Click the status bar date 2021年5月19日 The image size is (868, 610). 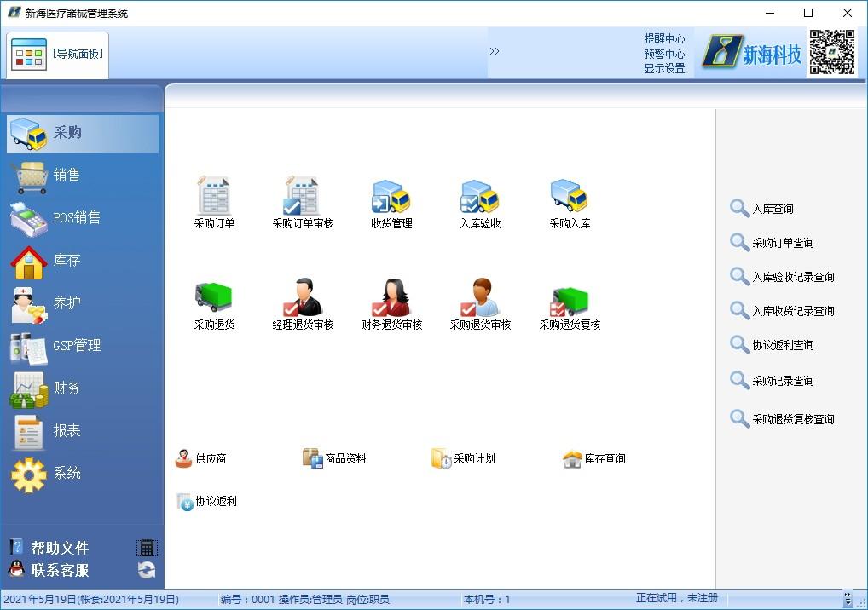click(91, 600)
